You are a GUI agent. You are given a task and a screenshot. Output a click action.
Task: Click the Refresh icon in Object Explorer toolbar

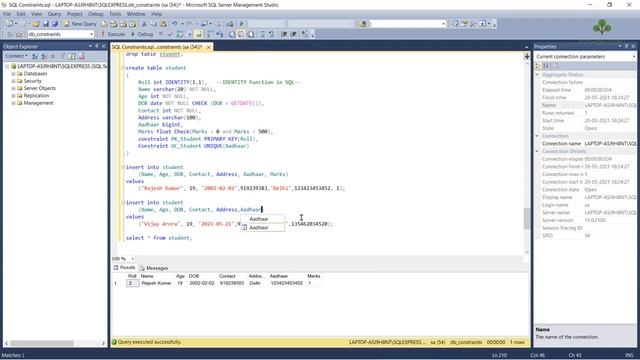tap(71, 56)
